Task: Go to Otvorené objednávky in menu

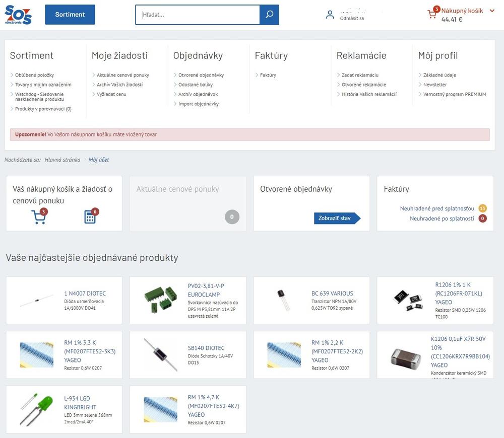Action: [x=201, y=75]
